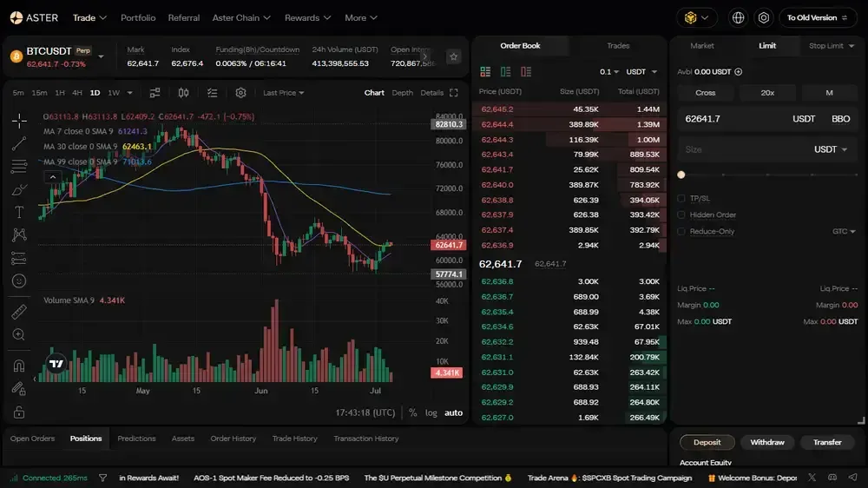Click the Deposit button

click(707, 442)
